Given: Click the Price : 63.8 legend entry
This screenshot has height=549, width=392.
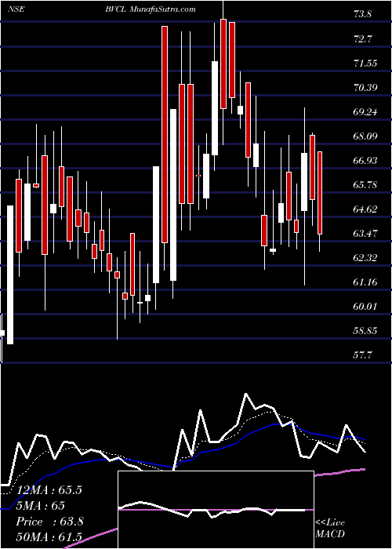Looking at the screenshot, I should click(50, 522).
